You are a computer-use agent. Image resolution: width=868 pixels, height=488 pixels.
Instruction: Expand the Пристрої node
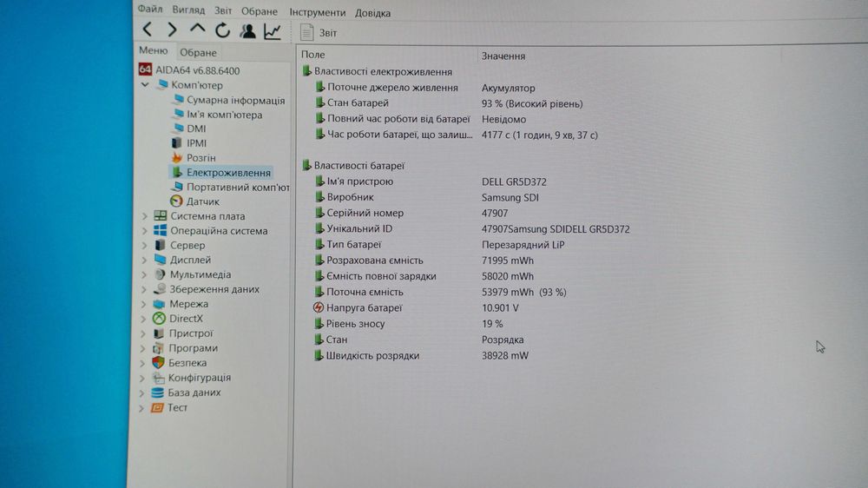pyautogui.click(x=142, y=333)
